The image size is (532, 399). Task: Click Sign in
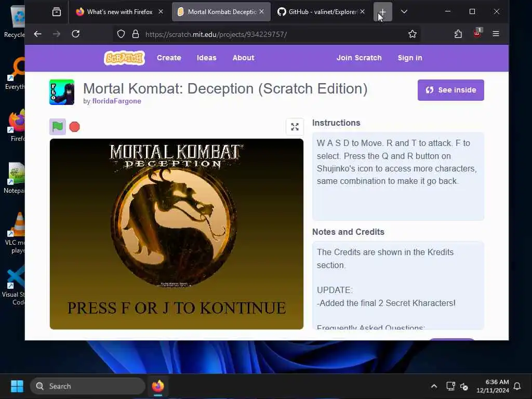click(410, 58)
